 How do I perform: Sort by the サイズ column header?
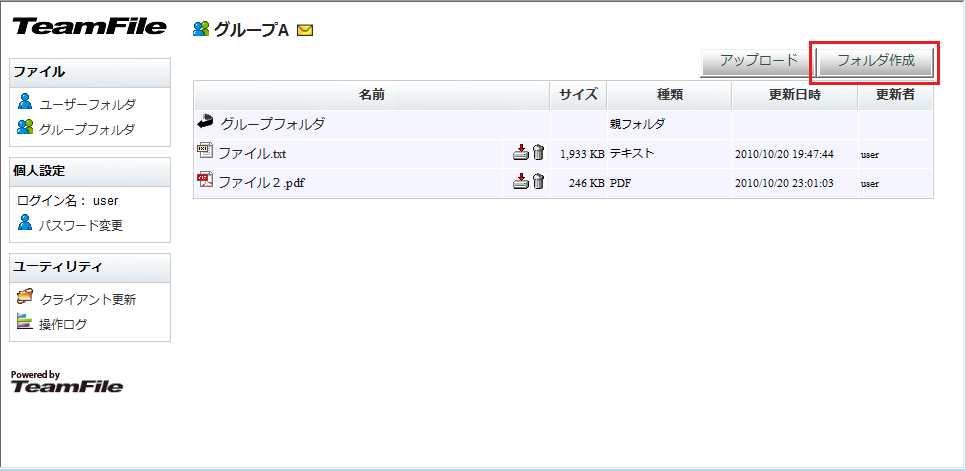point(578,95)
